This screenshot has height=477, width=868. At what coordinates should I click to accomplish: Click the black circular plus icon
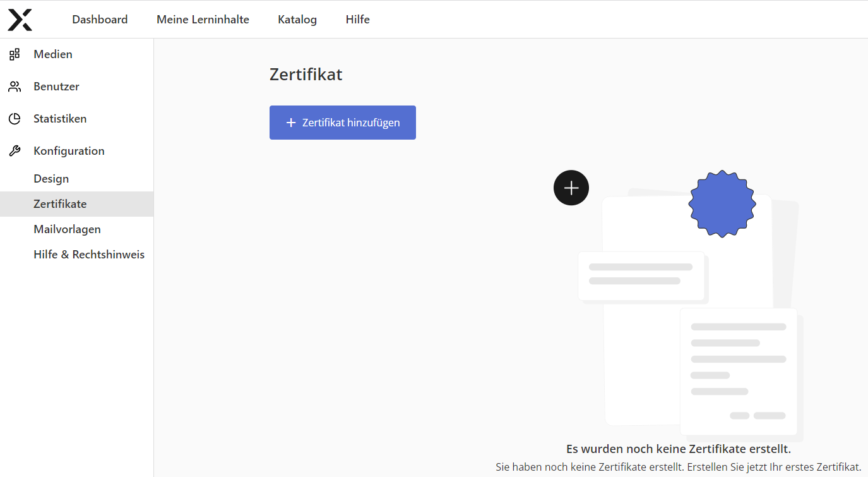pos(571,188)
